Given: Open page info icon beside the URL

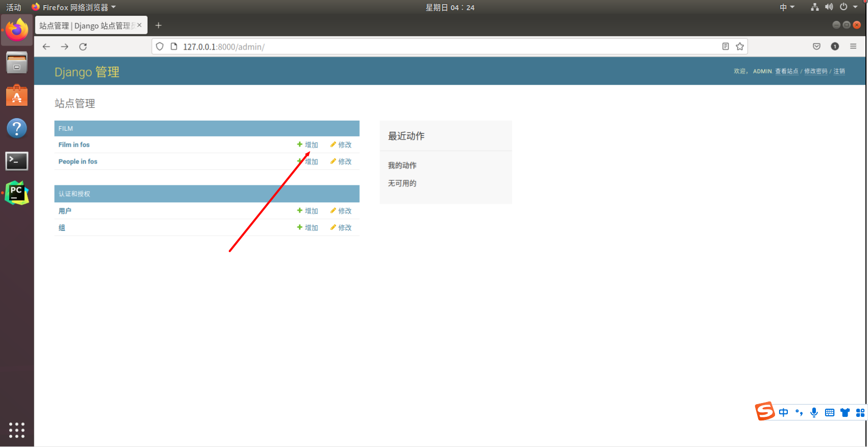Looking at the screenshot, I should pos(174,46).
